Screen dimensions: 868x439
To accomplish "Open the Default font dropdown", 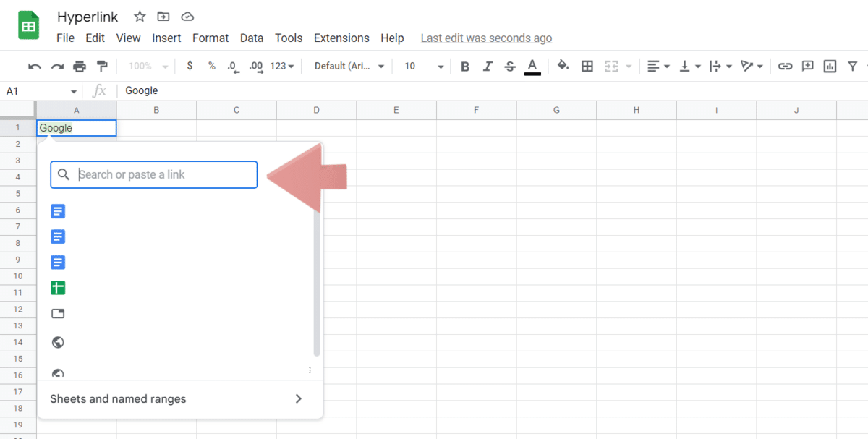I will pos(346,66).
